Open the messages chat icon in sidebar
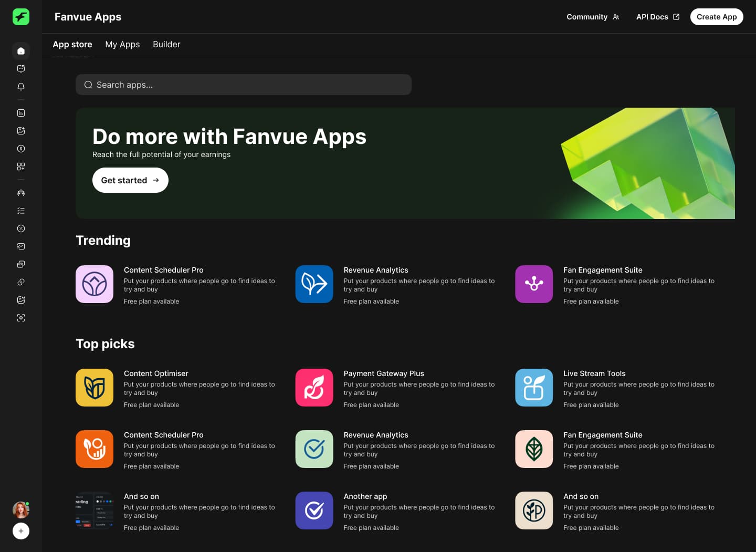The width and height of the screenshot is (756, 552). [x=21, y=69]
